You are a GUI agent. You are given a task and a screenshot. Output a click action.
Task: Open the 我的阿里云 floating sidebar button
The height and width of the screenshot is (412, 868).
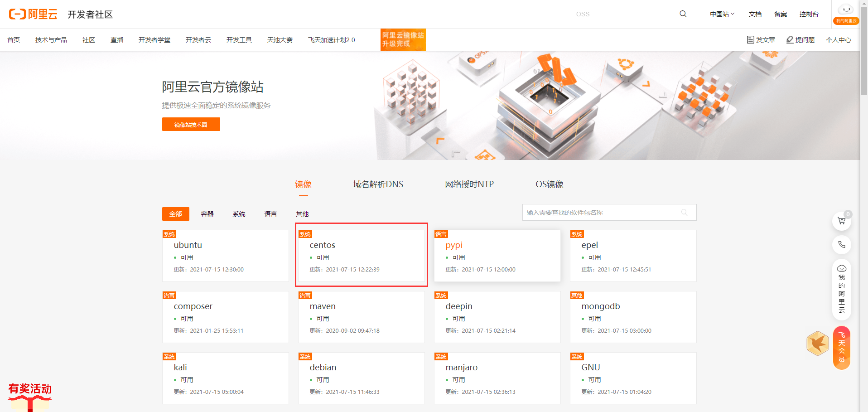click(x=842, y=289)
